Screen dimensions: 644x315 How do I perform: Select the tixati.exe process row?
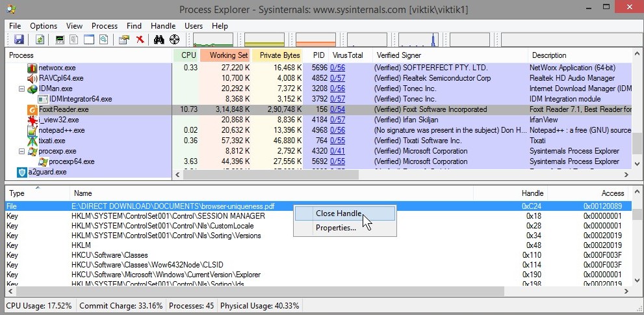318,141
